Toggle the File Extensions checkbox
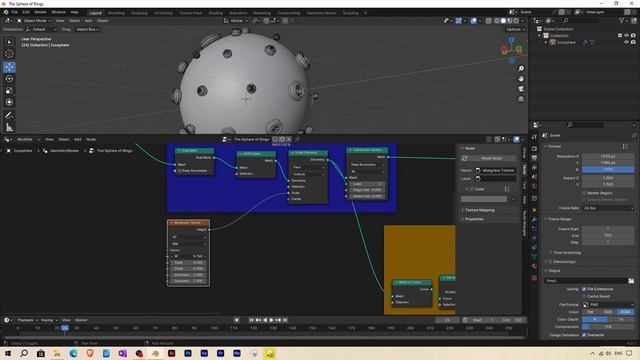Screen dimensions: 640x360 (584, 289)
